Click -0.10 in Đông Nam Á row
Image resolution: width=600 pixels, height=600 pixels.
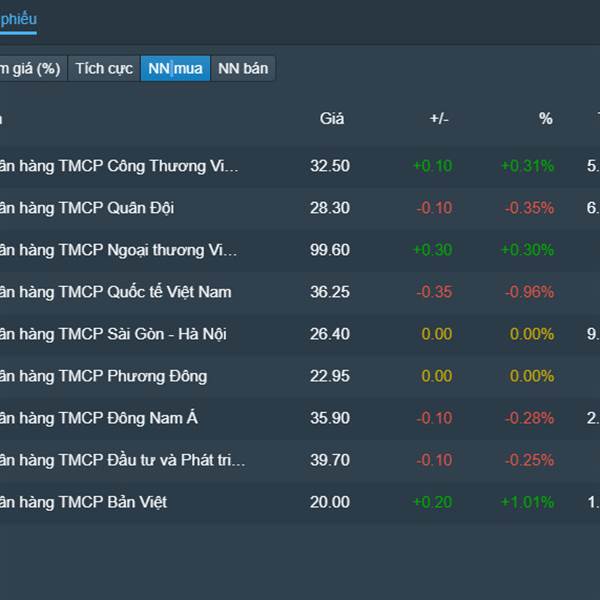click(x=434, y=418)
